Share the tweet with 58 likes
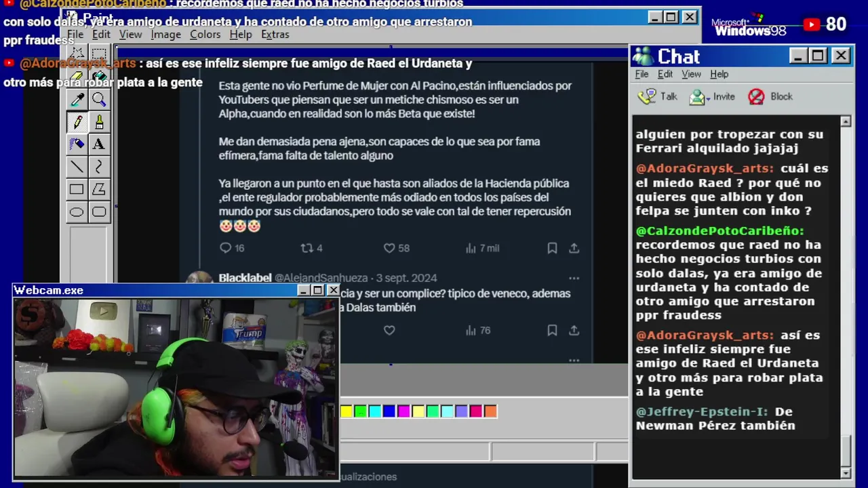The height and width of the screenshot is (488, 868). [574, 248]
